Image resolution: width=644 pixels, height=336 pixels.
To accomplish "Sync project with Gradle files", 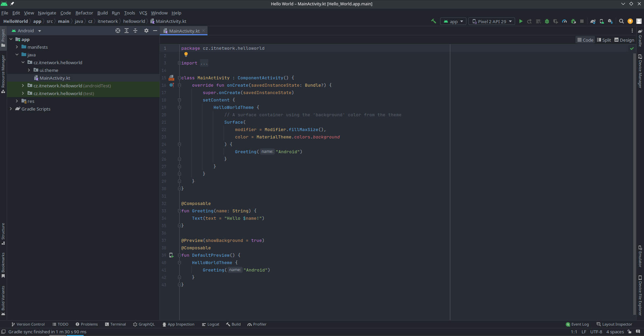I will tap(593, 21).
